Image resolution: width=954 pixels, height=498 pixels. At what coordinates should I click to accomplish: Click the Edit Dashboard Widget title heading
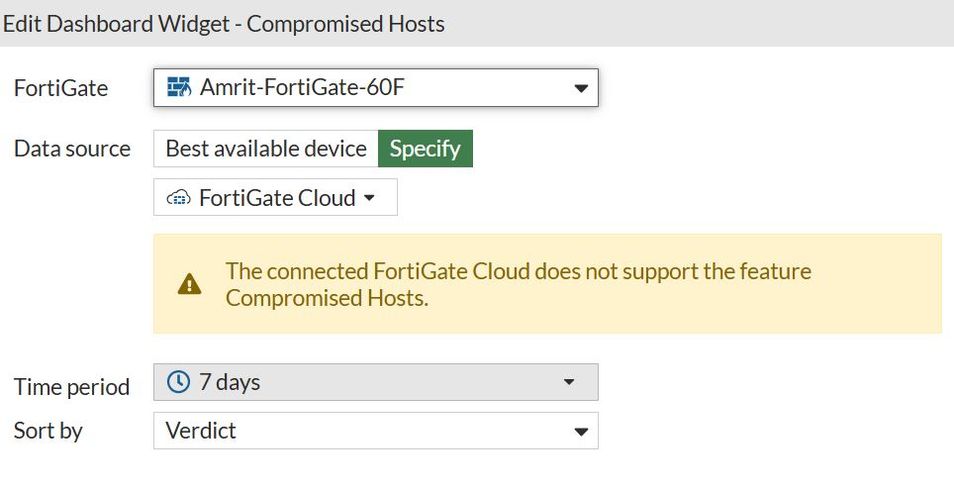224,23
